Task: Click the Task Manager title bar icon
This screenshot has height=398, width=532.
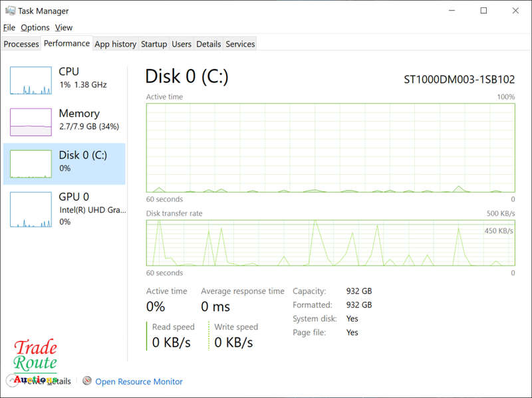Action: (x=9, y=11)
